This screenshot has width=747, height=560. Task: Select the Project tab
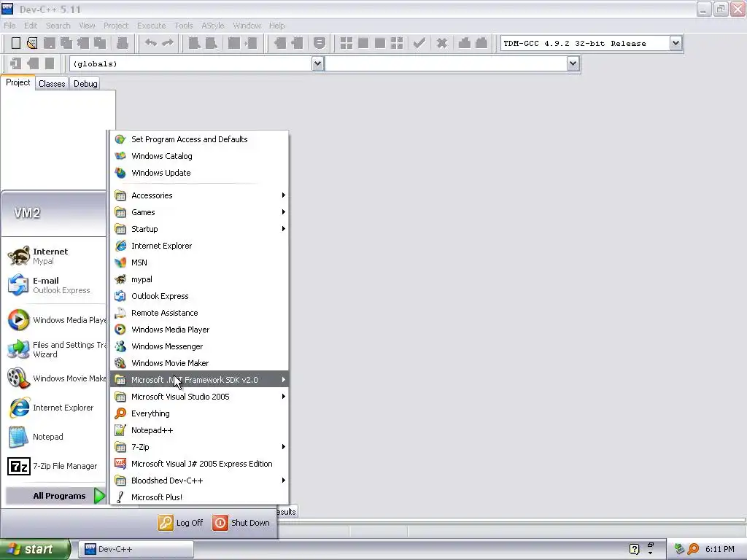18,83
